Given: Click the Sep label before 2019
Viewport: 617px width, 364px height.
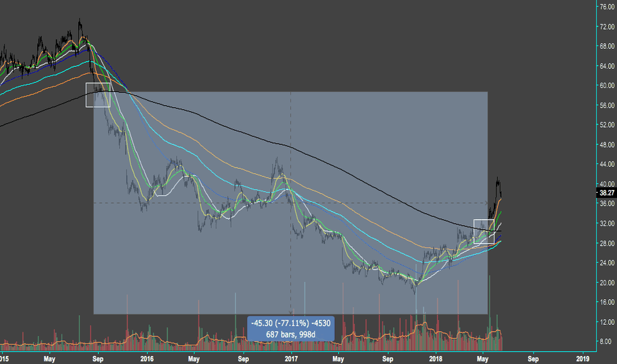Looking at the screenshot, I should click(533, 359).
